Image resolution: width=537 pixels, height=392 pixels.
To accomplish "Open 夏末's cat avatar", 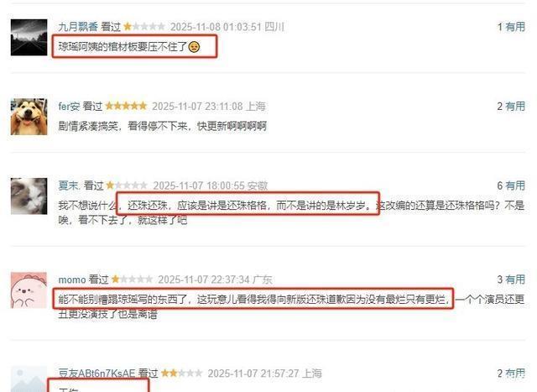I will coord(29,196).
